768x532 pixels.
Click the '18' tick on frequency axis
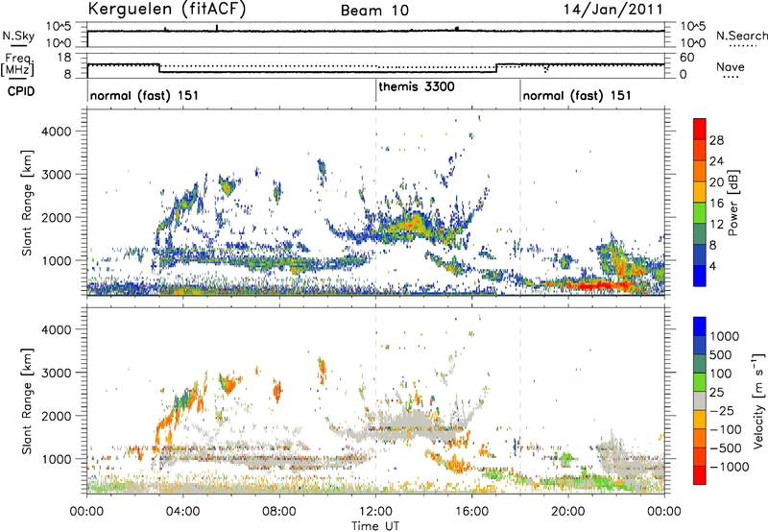coord(64,58)
